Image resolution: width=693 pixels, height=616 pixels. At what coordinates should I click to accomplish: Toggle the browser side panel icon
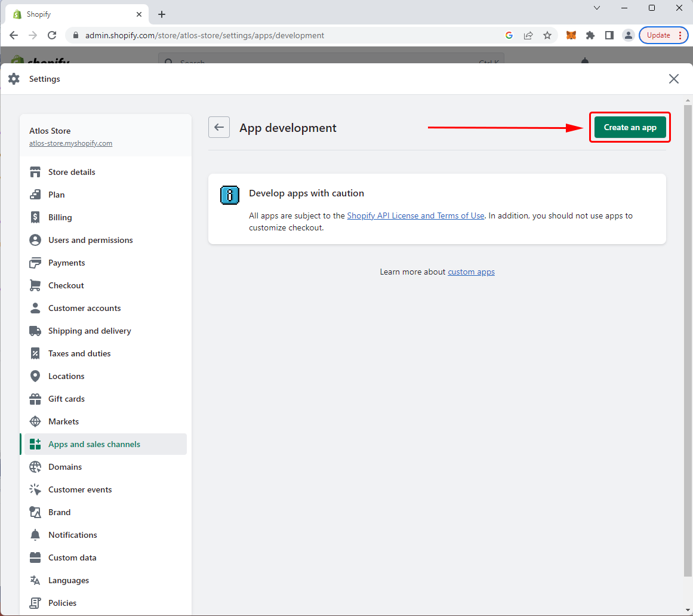(609, 35)
